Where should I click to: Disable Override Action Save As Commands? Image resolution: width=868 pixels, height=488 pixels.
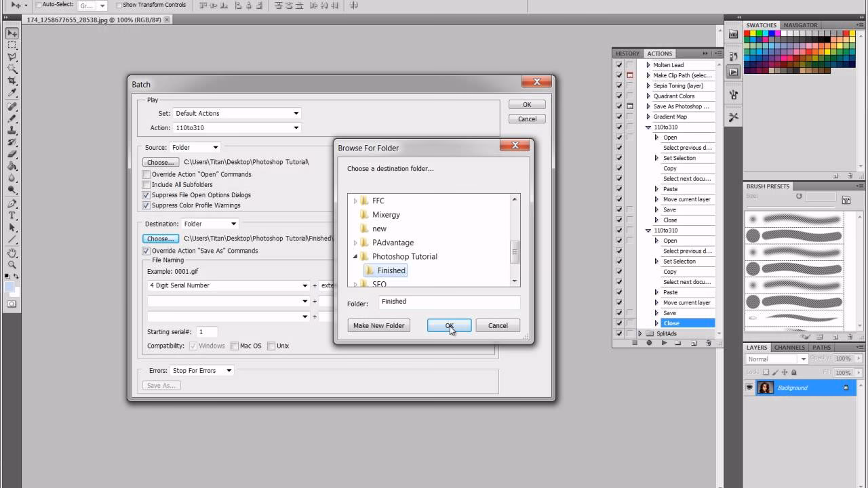(146, 250)
